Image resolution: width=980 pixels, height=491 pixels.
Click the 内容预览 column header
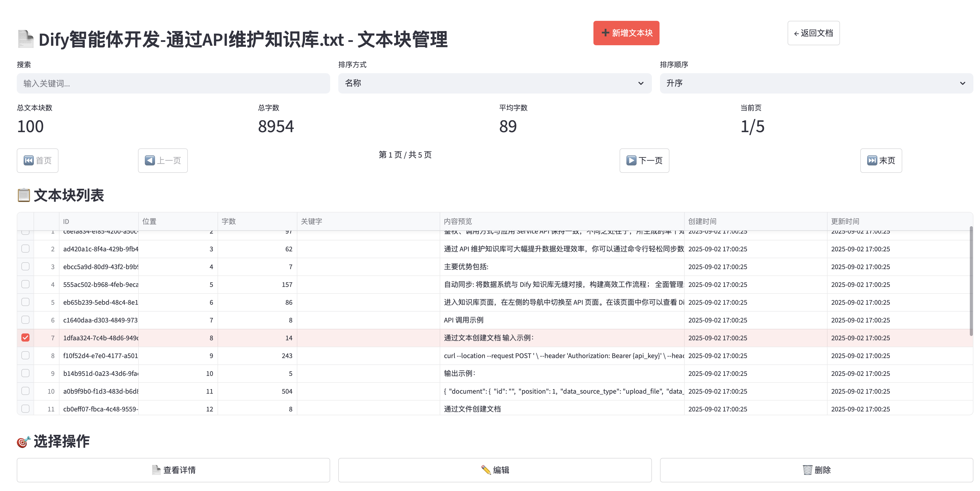tap(562, 221)
